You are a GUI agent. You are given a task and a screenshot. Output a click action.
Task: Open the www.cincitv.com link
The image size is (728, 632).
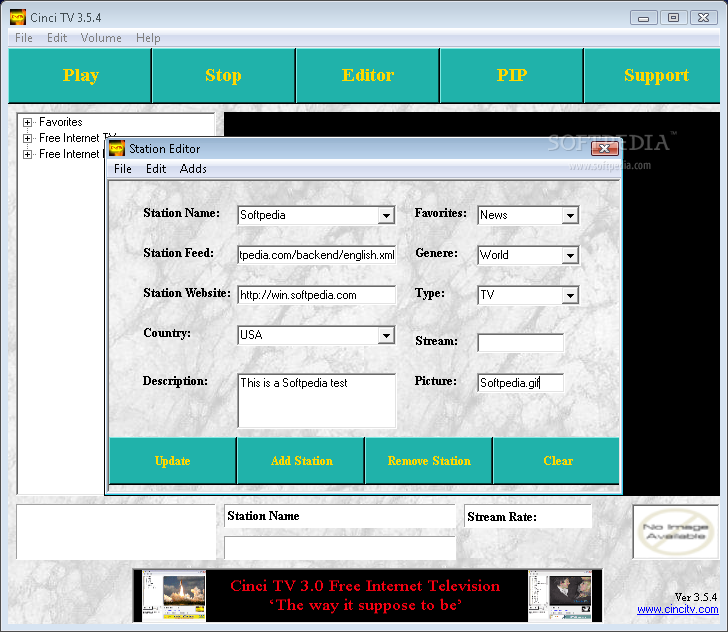click(677, 609)
